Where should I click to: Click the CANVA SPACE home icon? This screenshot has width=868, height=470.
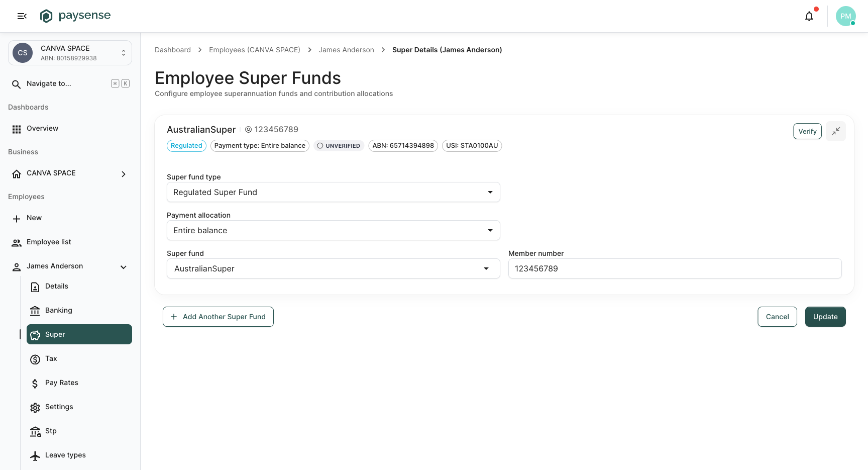click(x=17, y=173)
